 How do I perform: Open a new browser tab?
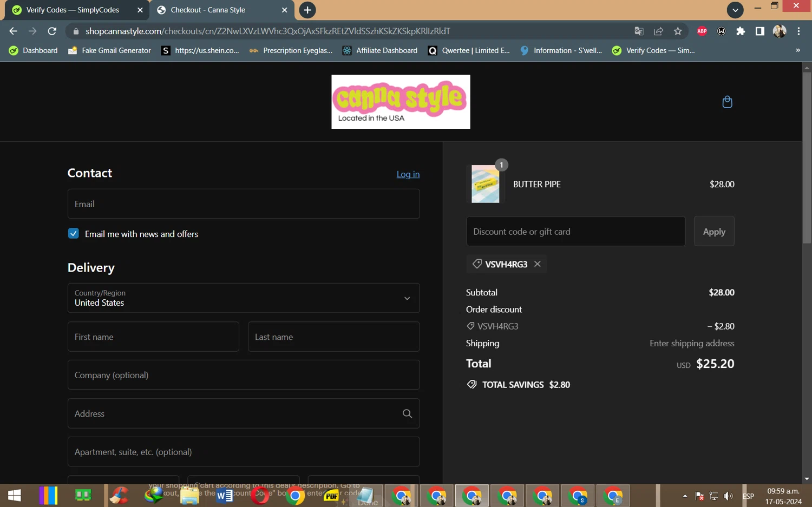click(x=307, y=10)
